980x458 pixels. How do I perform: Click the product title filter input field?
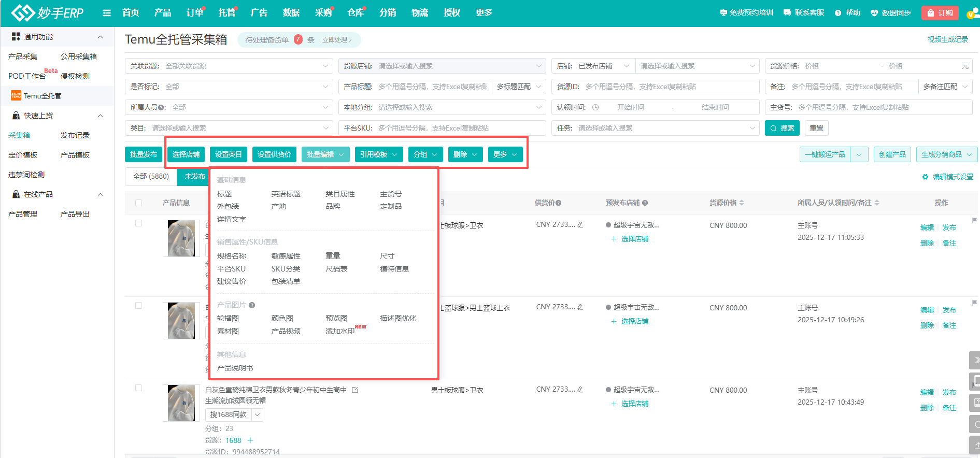click(432, 87)
